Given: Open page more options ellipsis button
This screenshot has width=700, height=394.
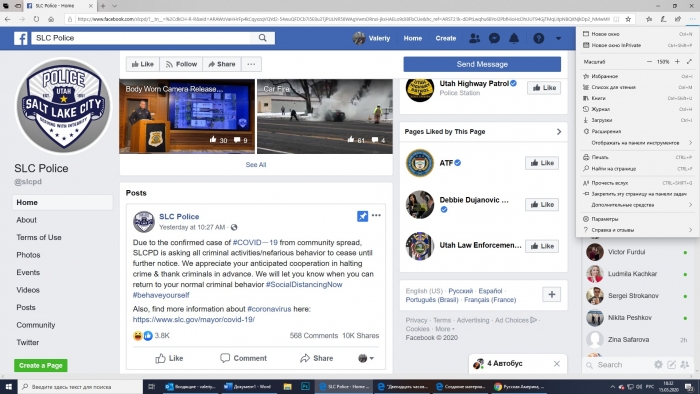Looking at the screenshot, I should [x=251, y=64].
